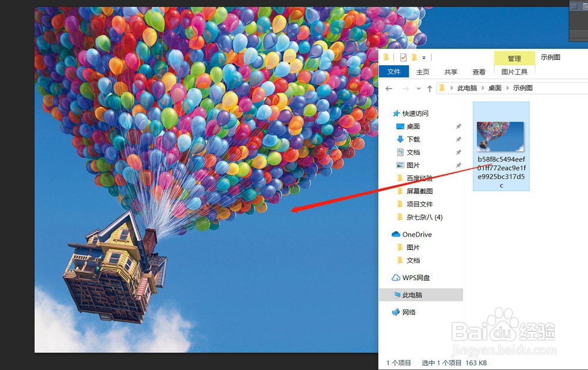
Task: Switch to the 查看 ribbon tab
Action: tap(479, 72)
